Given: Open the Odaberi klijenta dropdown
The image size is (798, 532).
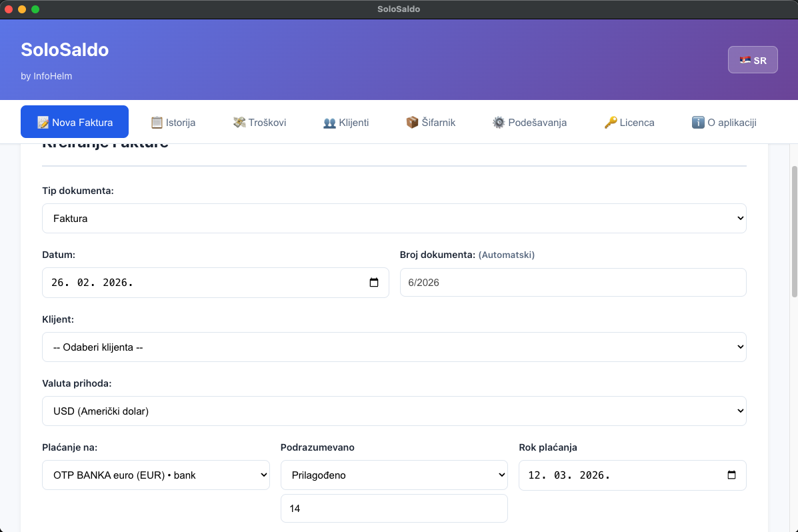Looking at the screenshot, I should point(394,347).
